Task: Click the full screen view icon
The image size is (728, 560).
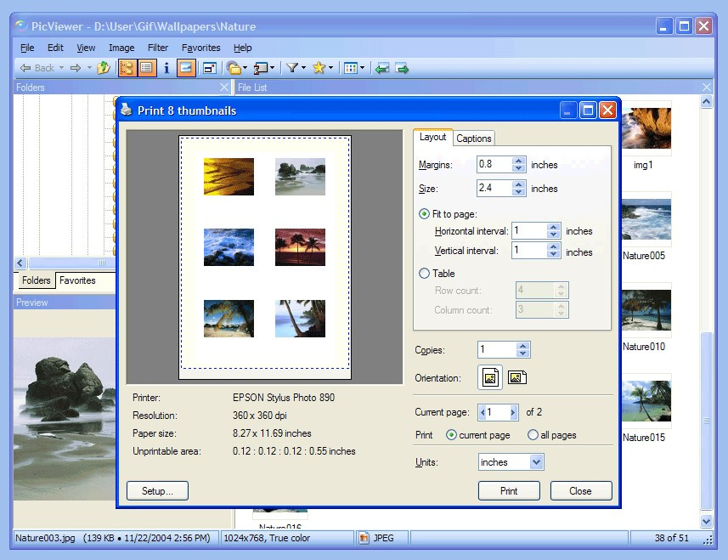Action: pyautogui.click(x=209, y=68)
